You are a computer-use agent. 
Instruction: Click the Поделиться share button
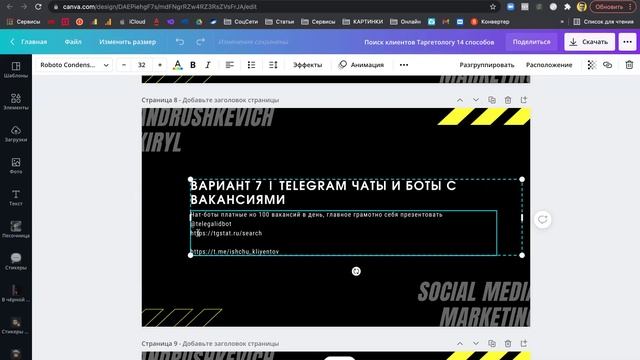(x=531, y=42)
